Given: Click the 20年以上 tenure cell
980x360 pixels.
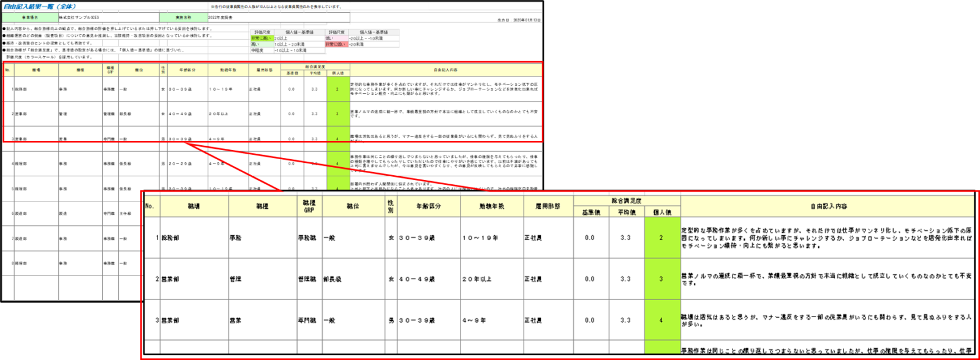Looking at the screenshot, I should click(x=477, y=279).
